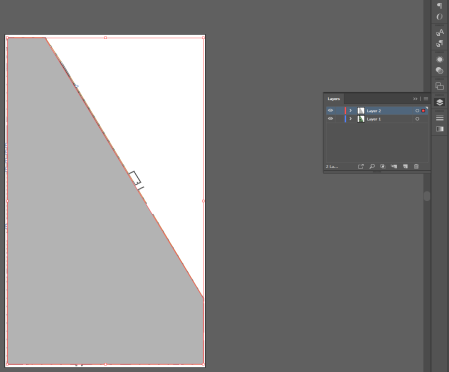Hide Layer 1 with its eye icon
The height and width of the screenshot is (372, 449).
330,119
